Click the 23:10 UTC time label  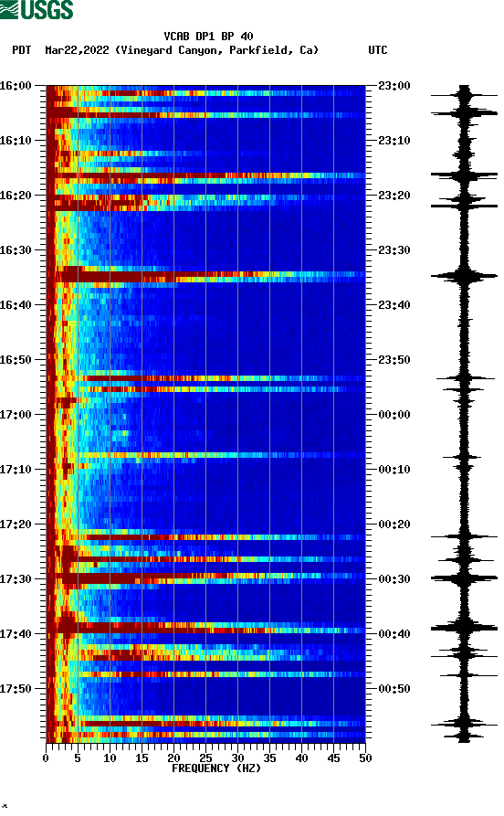394,141
